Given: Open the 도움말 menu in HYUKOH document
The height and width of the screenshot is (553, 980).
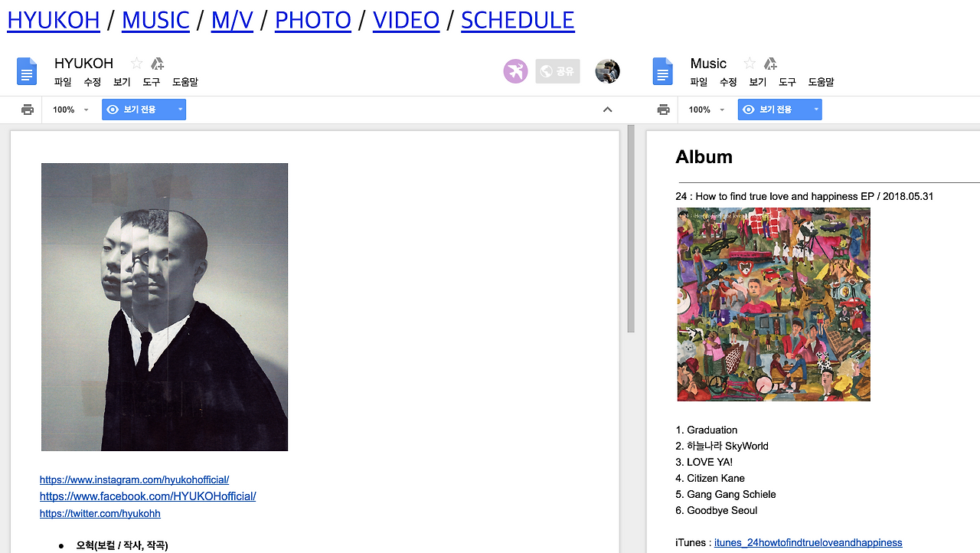Looking at the screenshot, I should click(185, 82).
